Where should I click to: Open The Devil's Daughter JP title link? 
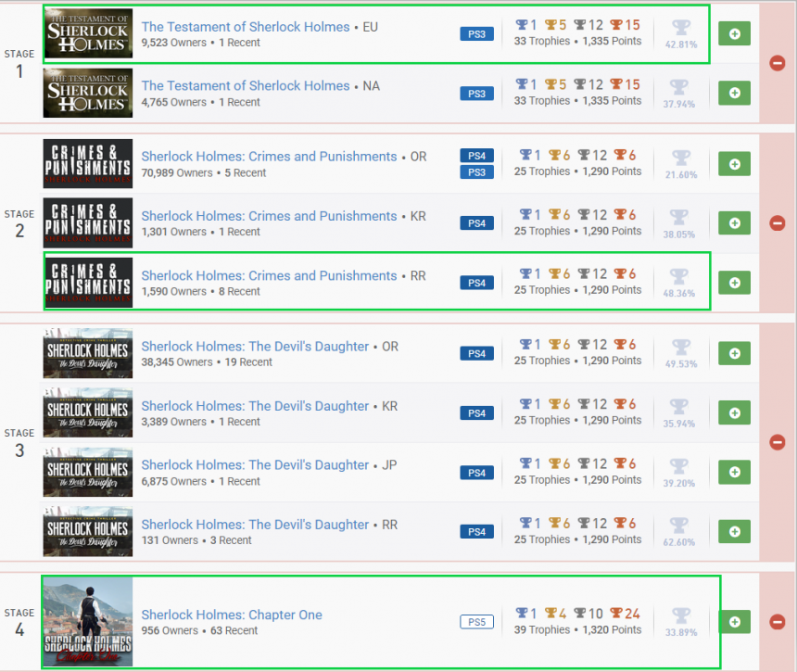255,465
